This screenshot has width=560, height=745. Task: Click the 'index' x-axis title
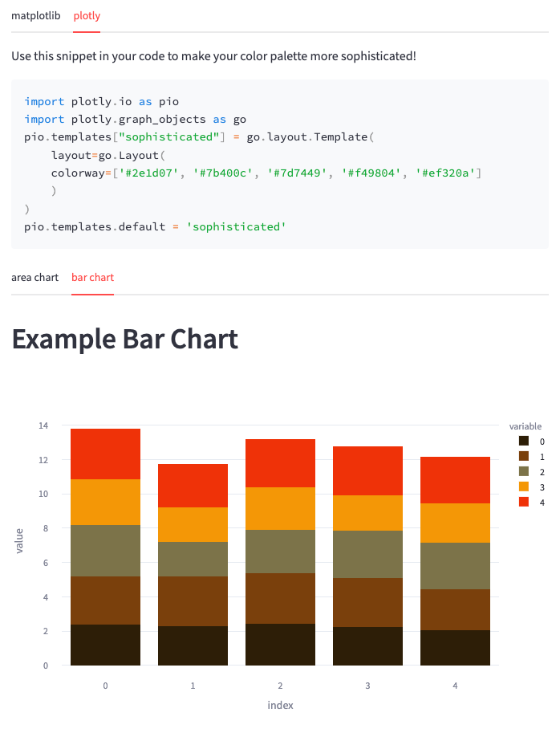(280, 705)
